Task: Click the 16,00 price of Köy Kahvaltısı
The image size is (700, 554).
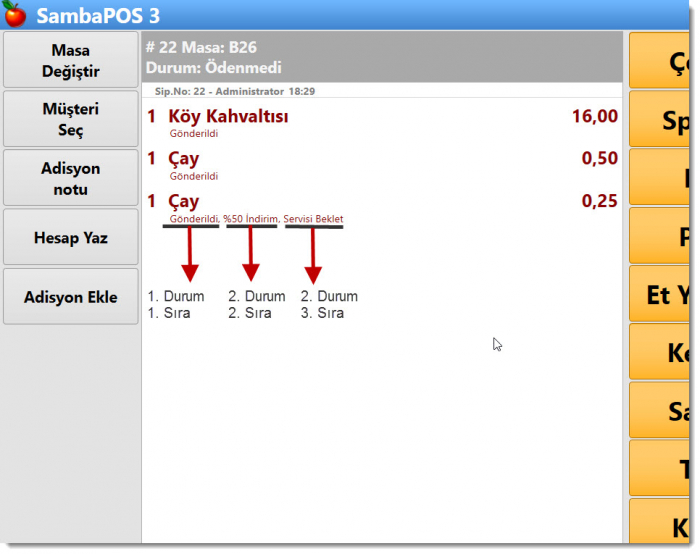Action: tap(594, 117)
